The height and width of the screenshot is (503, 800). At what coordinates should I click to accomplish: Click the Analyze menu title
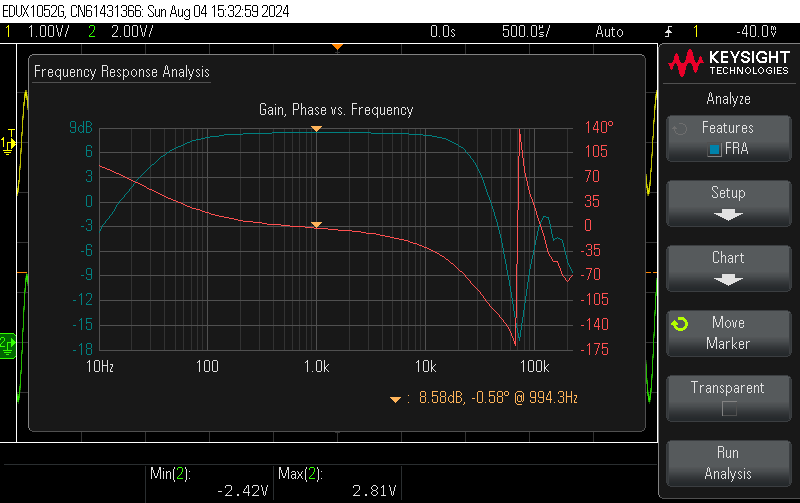coord(728,99)
